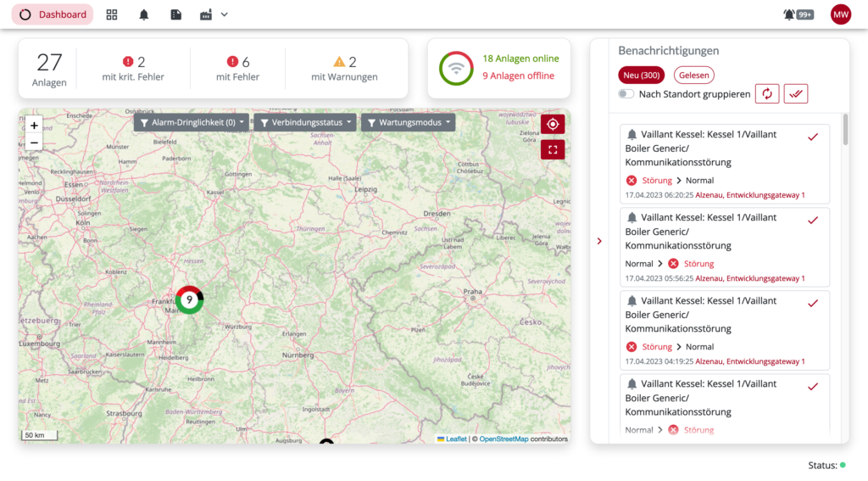Click the 'mit krit. Fehler' label

[133, 77]
